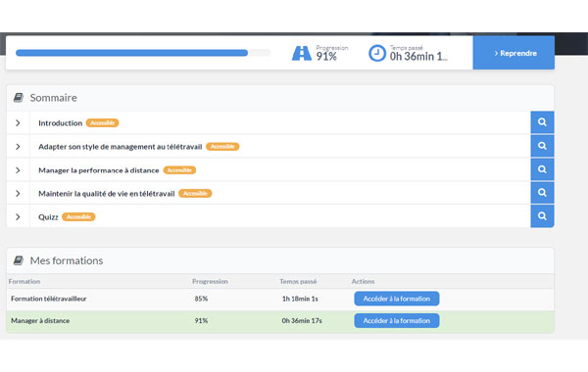Screen dimensions: 588x372
Task: Expand the Introduction chapter
Action: [x=18, y=123]
